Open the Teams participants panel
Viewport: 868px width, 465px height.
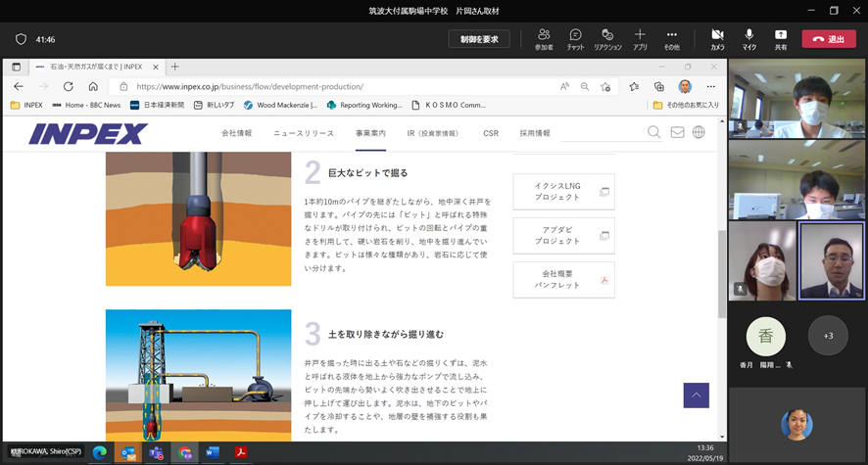[x=544, y=39]
